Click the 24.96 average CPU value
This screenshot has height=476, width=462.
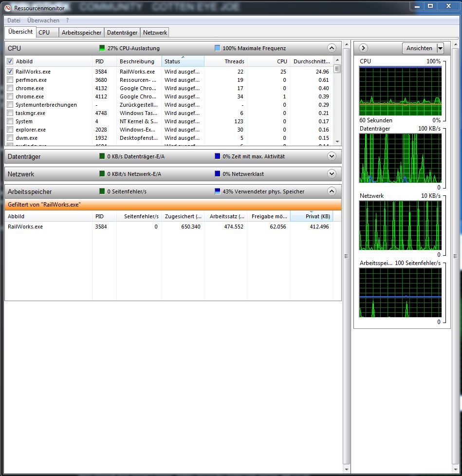click(x=322, y=72)
